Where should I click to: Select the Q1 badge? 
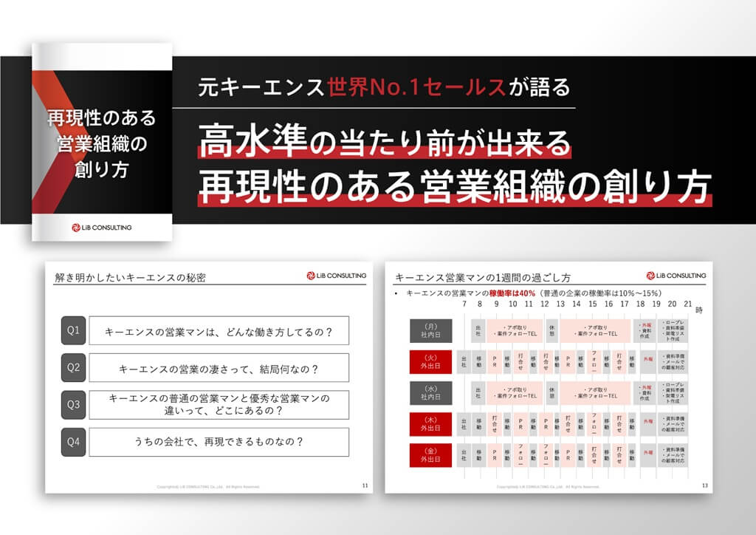pyautogui.click(x=73, y=330)
